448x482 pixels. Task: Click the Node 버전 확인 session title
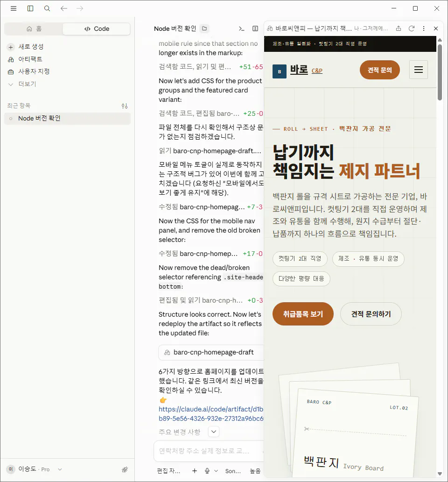coord(175,28)
